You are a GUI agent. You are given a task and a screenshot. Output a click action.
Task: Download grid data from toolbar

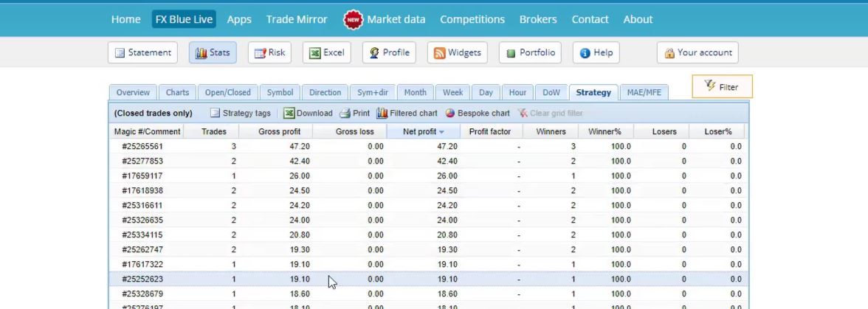coord(308,114)
